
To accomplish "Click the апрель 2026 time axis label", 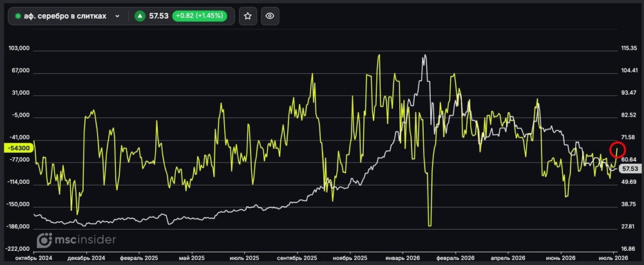I will pos(509,258).
